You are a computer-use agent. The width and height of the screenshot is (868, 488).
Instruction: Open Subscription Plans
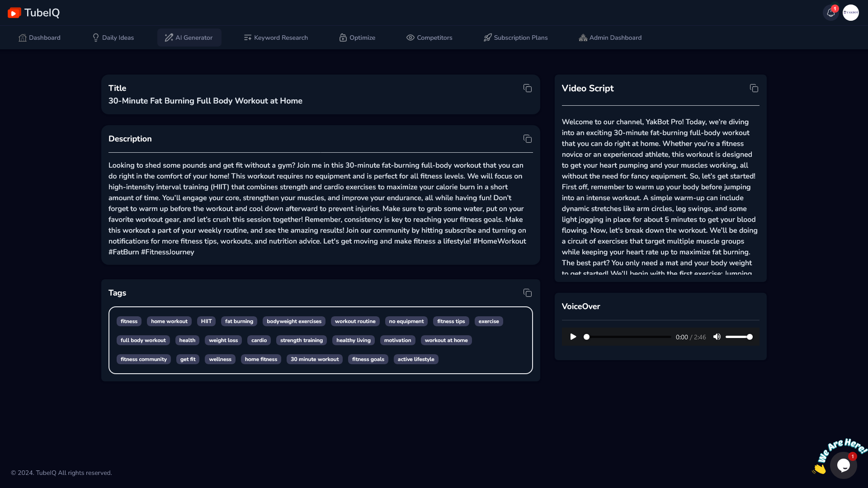pos(515,38)
